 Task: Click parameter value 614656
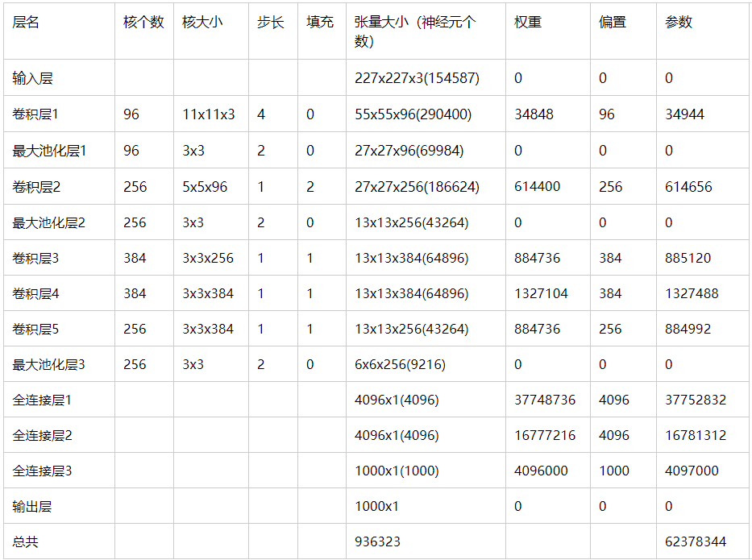688,186
